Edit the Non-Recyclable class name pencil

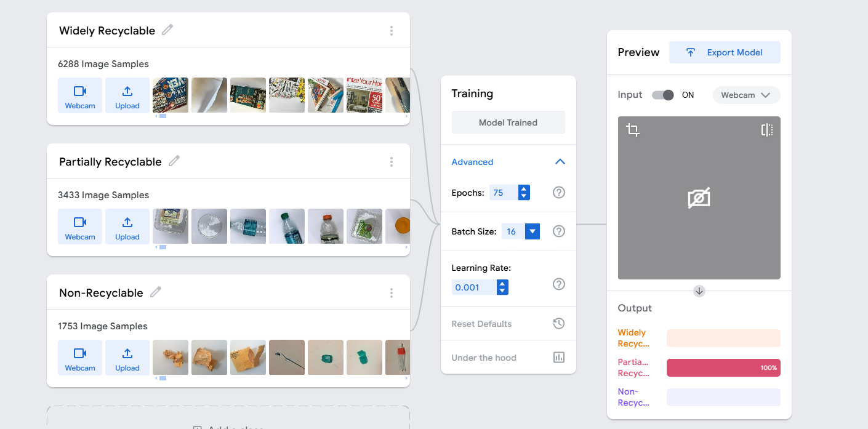(156, 292)
